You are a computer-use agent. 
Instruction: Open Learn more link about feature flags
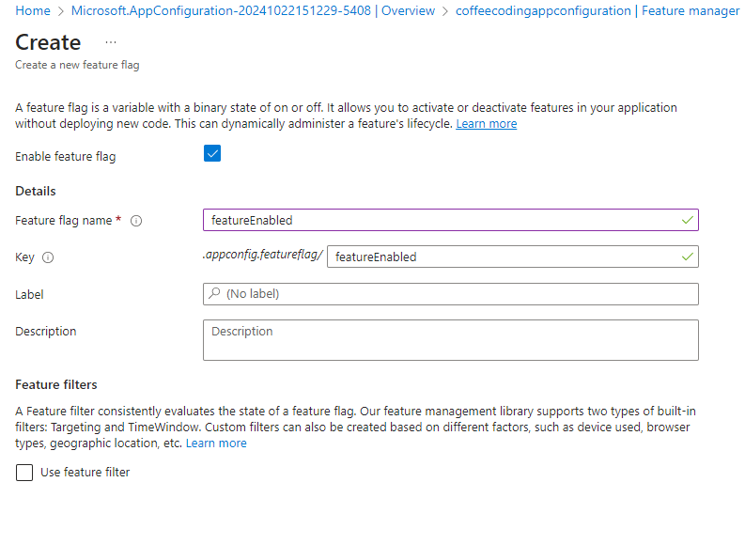click(x=486, y=124)
